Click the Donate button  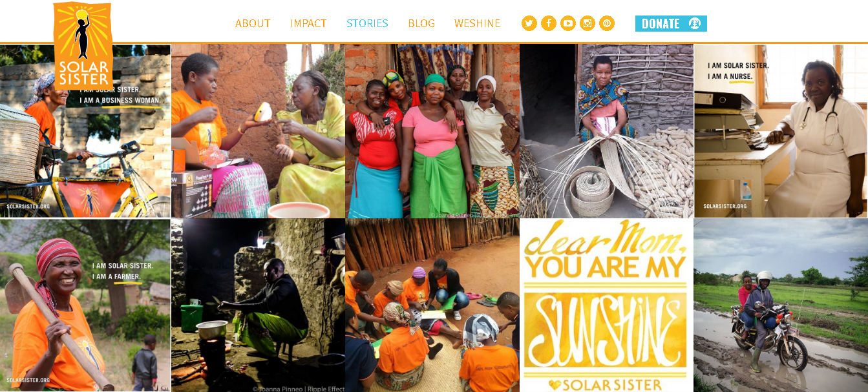click(671, 24)
